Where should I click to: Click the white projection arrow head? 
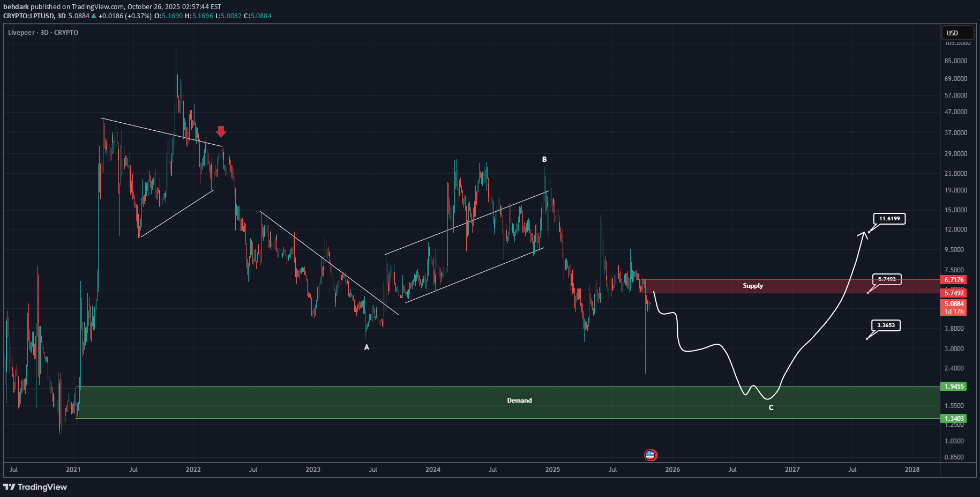click(863, 234)
